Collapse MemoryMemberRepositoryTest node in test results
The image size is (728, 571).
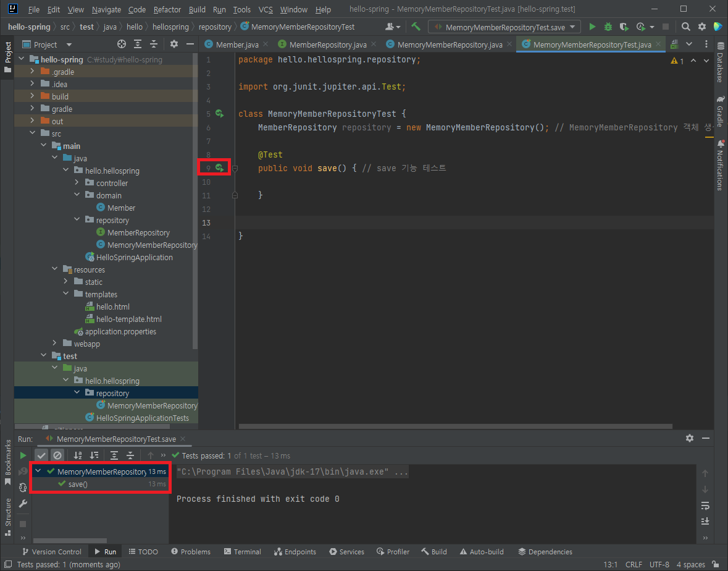pyautogui.click(x=38, y=471)
